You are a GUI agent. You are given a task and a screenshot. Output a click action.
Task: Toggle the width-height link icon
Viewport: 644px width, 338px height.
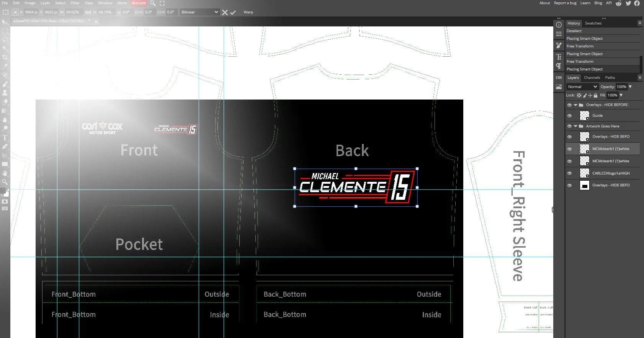tap(88, 12)
